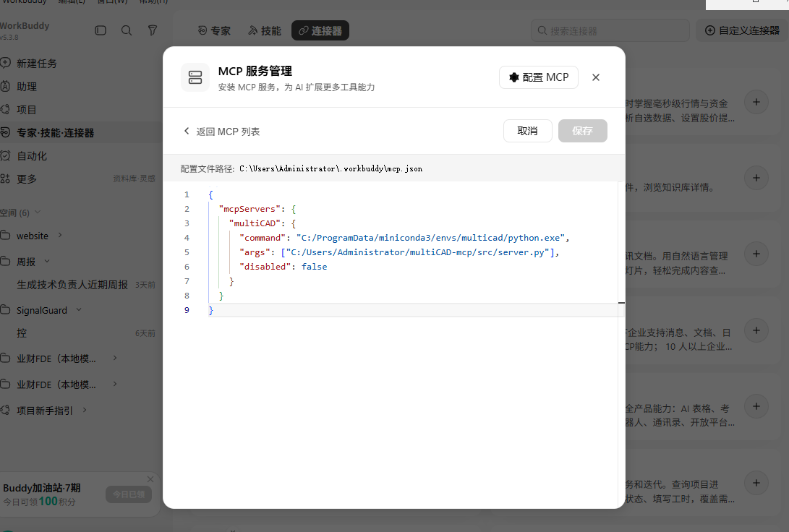
Task: Select the 连接器 tab
Action: pos(320,30)
